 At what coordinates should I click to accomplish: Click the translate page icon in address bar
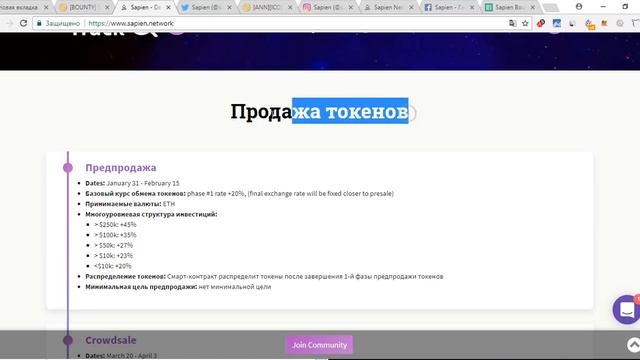512,23
